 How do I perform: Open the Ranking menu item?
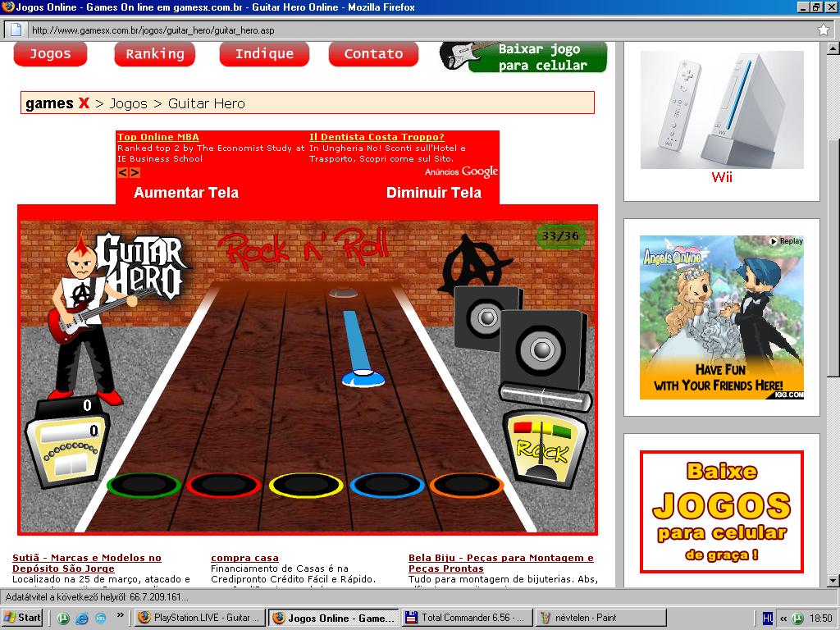(x=153, y=53)
